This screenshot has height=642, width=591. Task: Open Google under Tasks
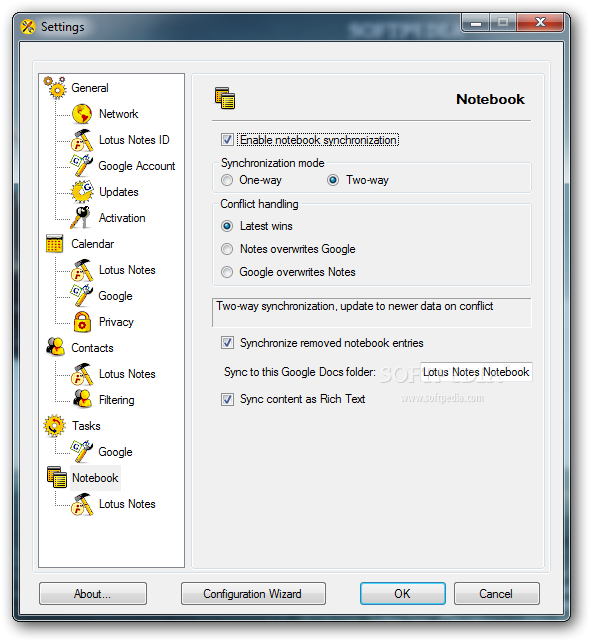[115, 452]
